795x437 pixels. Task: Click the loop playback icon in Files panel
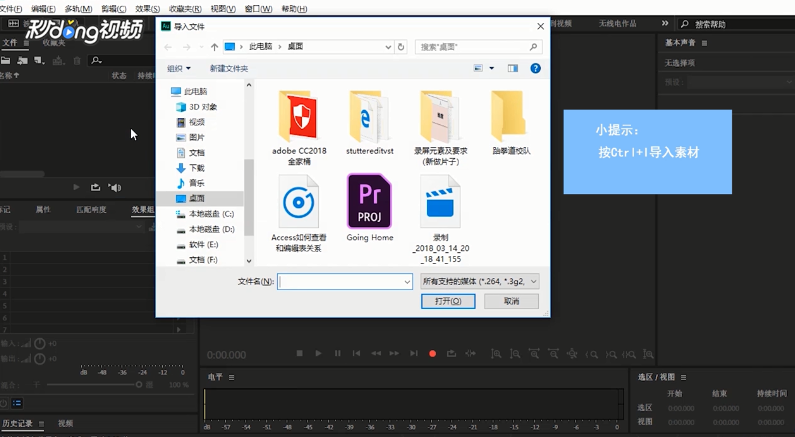tap(95, 188)
